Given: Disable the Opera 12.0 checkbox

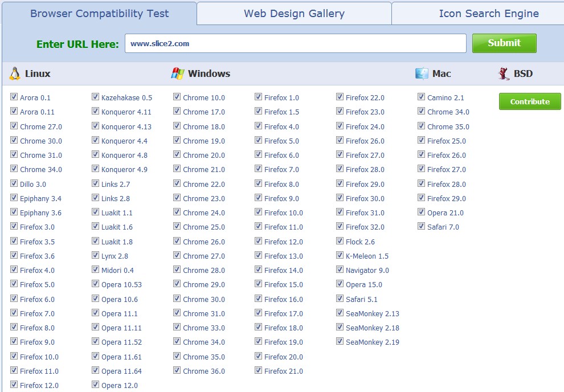Looking at the screenshot, I should [x=95, y=385].
